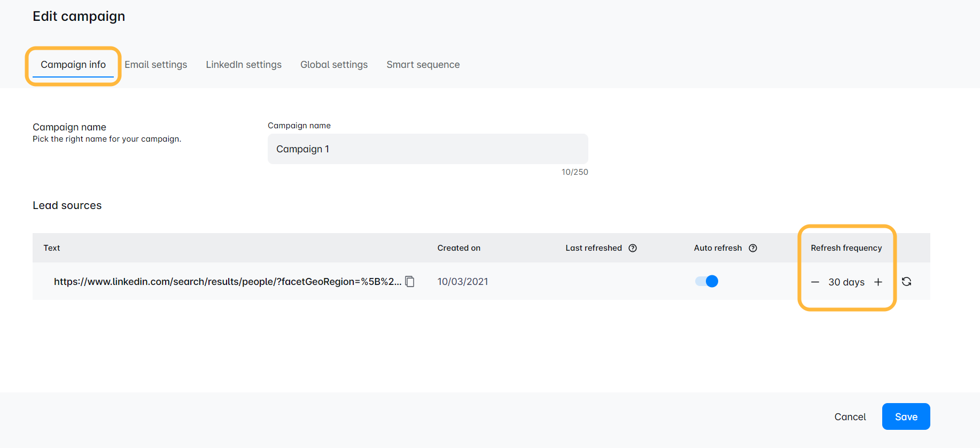Click the Last refreshed help icon
The width and height of the screenshot is (980, 448).
(633, 248)
